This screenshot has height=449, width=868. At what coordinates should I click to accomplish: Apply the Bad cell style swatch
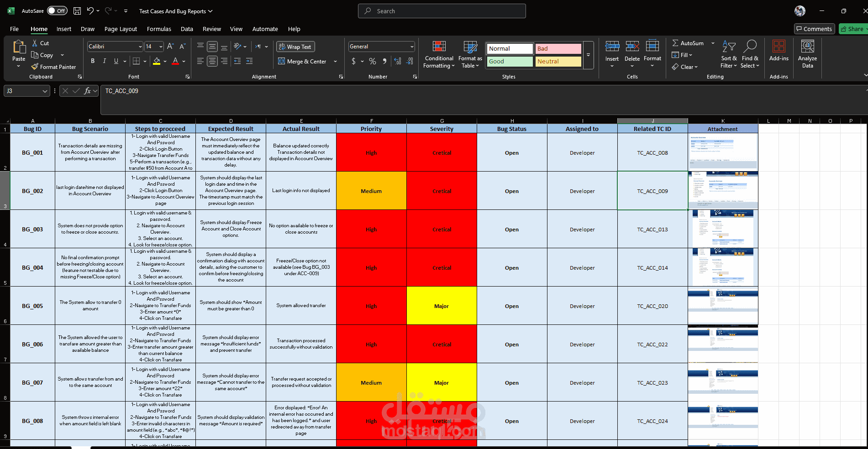click(558, 48)
